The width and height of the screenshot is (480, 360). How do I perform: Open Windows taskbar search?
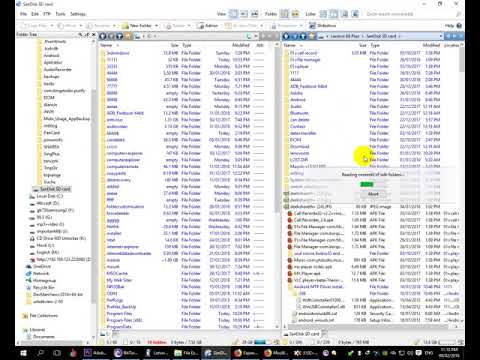tap(41, 353)
